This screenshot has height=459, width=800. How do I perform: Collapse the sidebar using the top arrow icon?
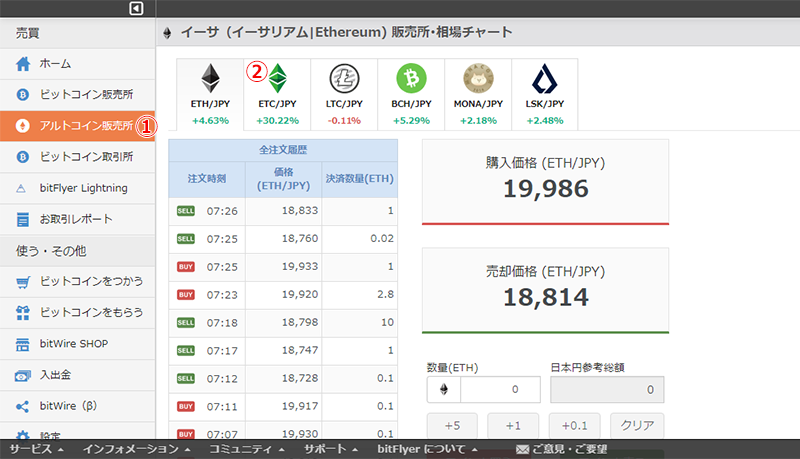pos(136,8)
